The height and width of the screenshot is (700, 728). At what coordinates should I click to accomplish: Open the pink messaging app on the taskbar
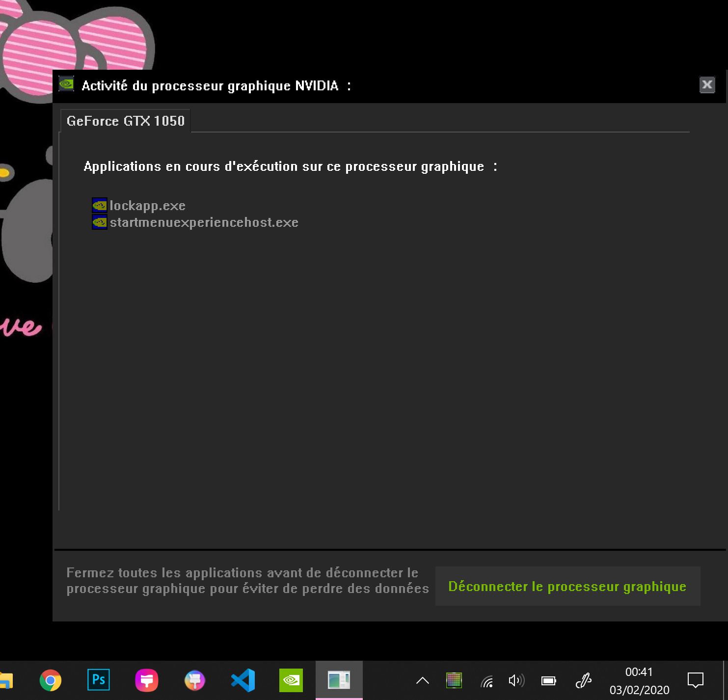[146, 680]
